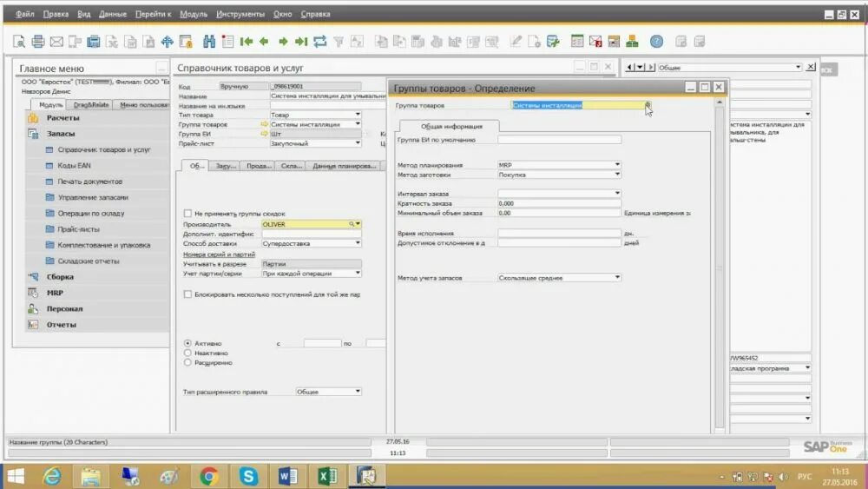Expand the Отчеты module in main menu

pos(61,325)
